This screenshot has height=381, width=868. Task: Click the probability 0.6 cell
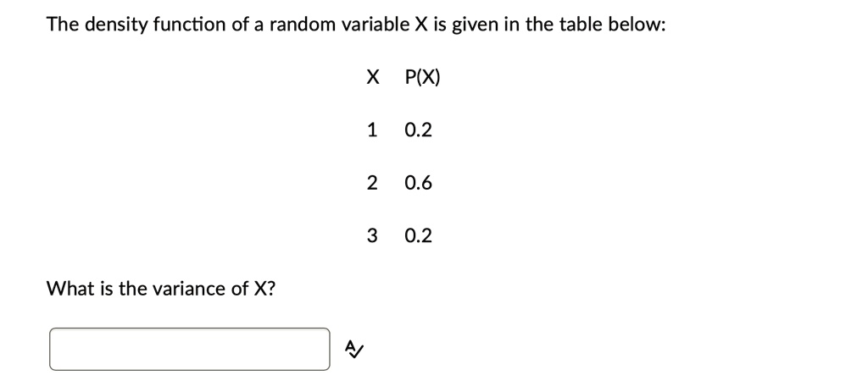[x=419, y=183]
